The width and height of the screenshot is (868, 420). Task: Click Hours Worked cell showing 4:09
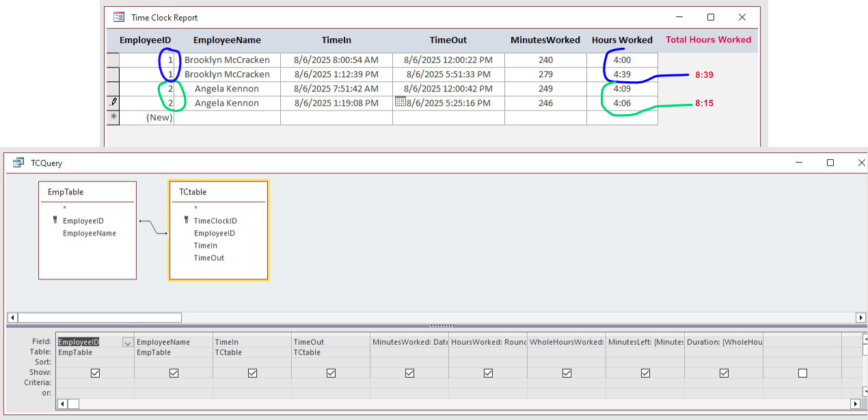[622, 88]
